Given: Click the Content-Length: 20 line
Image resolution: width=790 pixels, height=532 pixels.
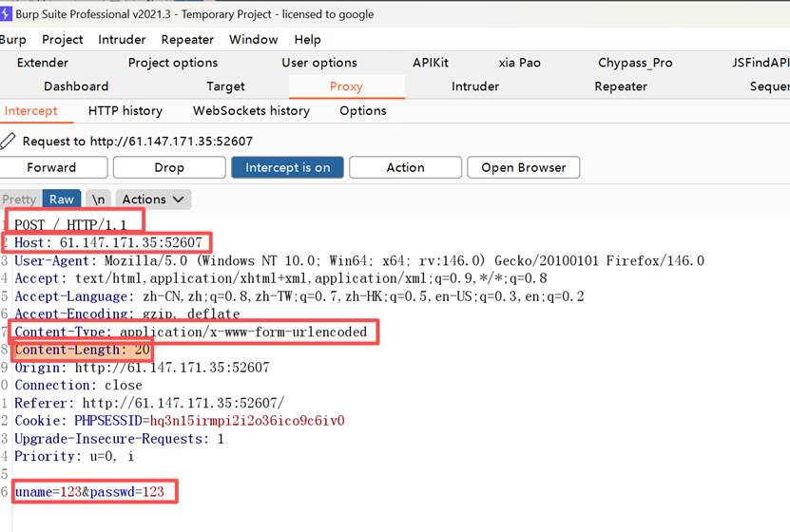Looking at the screenshot, I should (82, 350).
